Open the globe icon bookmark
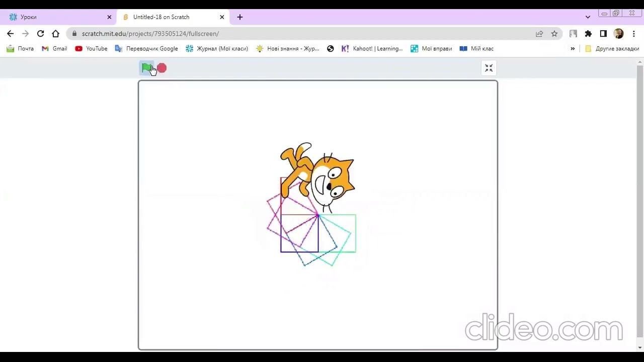The height and width of the screenshot is (362, 644). tap(331, 49)
